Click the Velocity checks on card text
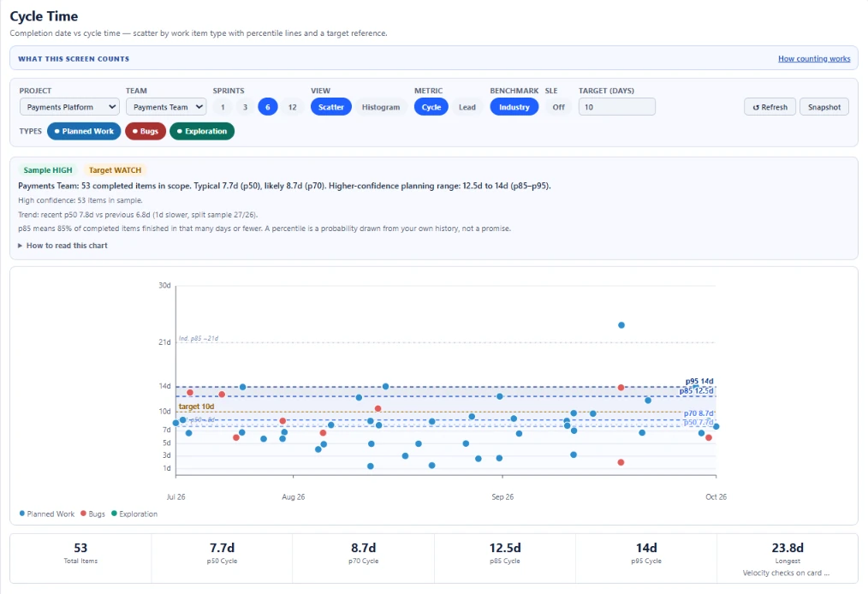868x594 pixels. point(786,573)
